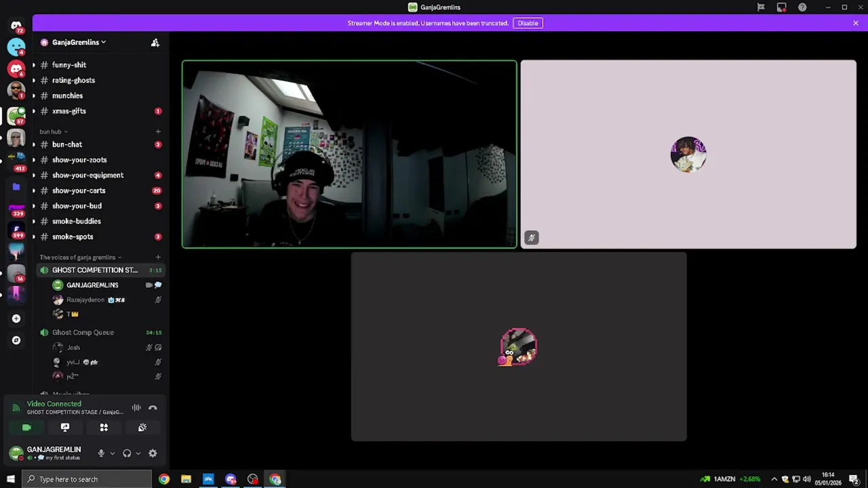The width and height of the screenshot is (868, 488).
Task: Open User Settings gear icon
Action: 153,453
